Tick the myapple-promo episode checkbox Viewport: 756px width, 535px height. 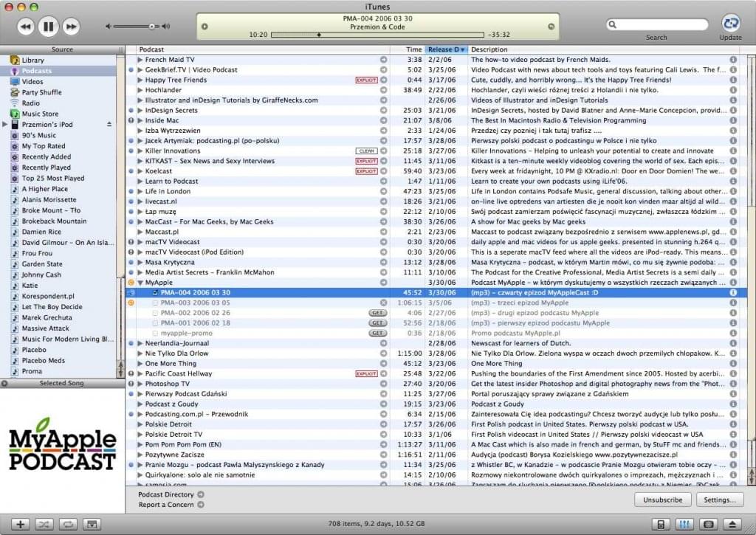coord(155,334)
